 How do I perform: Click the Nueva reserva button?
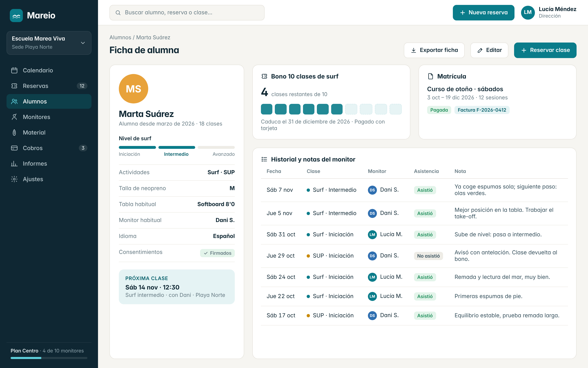pyautogui.click(x=483, y=13)
